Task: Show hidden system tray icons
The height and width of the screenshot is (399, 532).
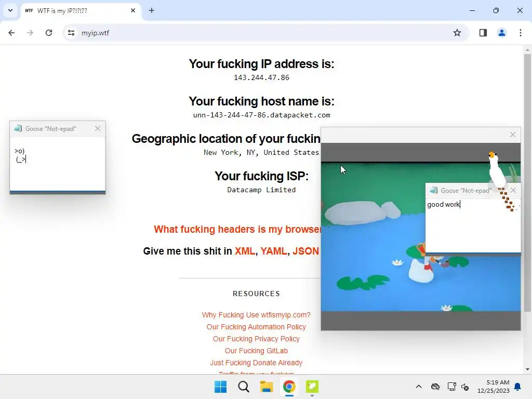Action: click(x=419, y=387)
